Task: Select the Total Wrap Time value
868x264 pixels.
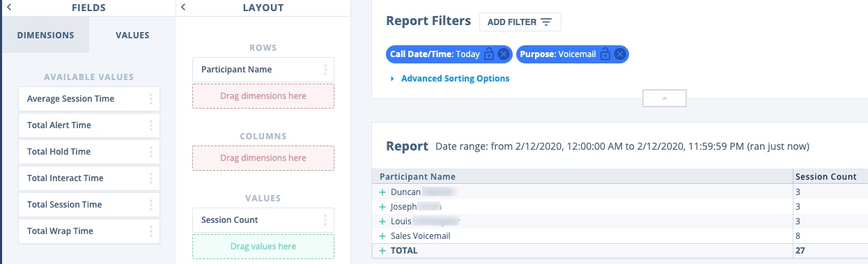Action: (89, 231)
